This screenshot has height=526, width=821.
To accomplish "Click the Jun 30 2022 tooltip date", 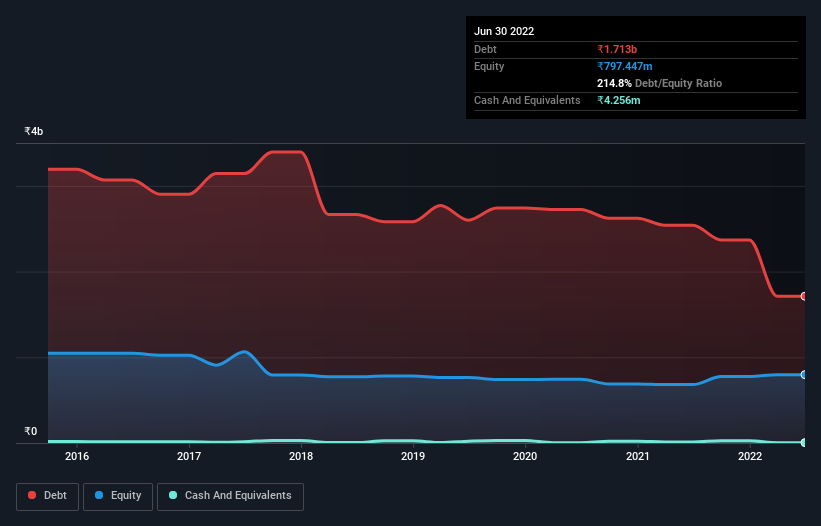I will 504,31.
